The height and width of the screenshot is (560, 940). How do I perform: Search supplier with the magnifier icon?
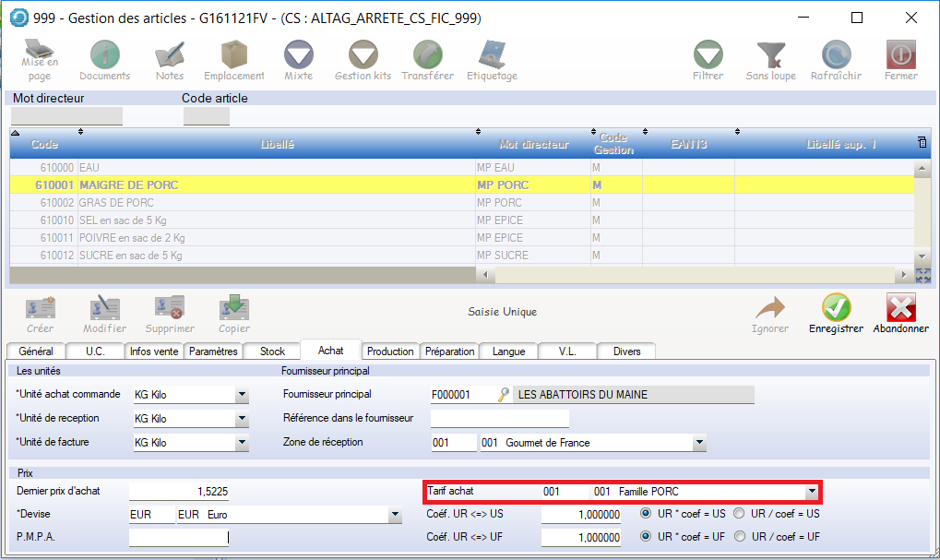pos(503,395)
